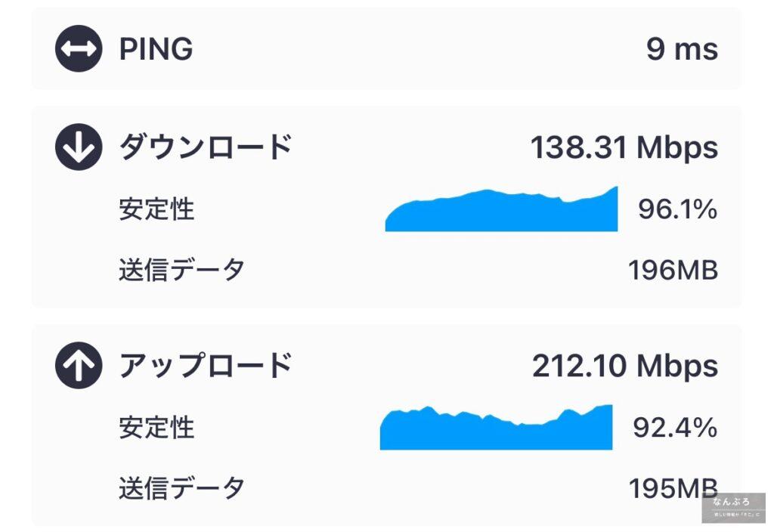
Task: Click the download arrow circle icon
Action: coord(79,147)
